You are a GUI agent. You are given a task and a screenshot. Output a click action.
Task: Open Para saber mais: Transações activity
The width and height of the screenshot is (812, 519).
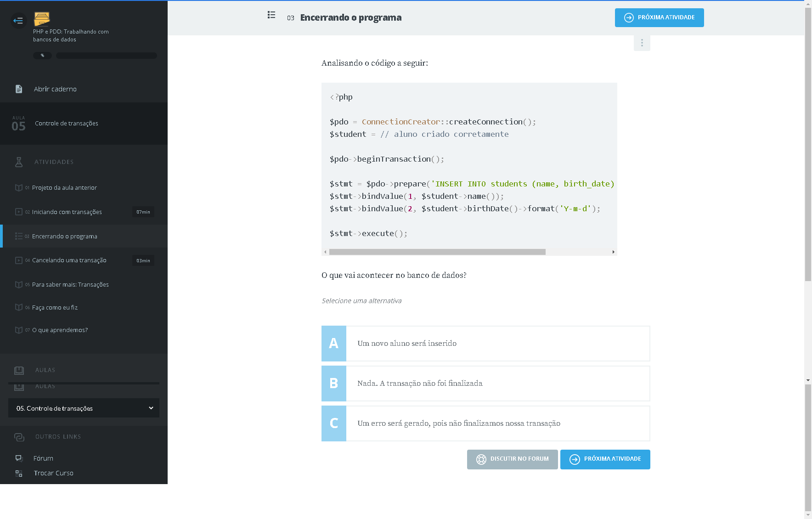point(70,285)
